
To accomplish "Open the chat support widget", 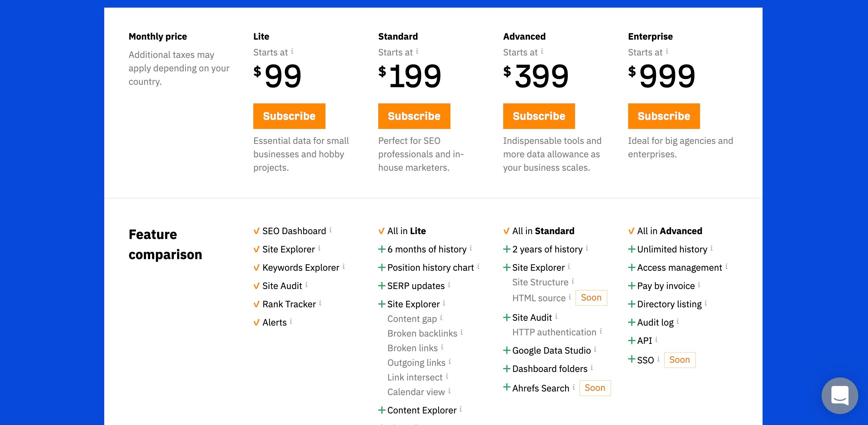I will 839,395.
